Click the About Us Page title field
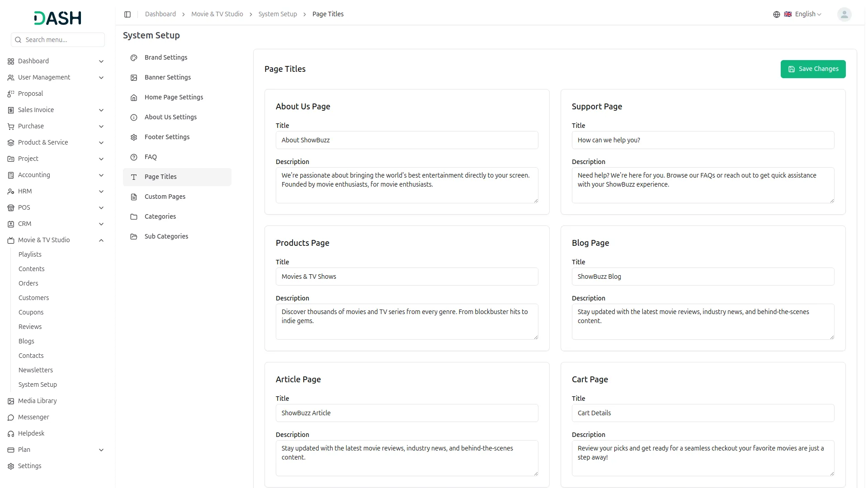Viewport: 868px width, 488px height. pos(406,140)
